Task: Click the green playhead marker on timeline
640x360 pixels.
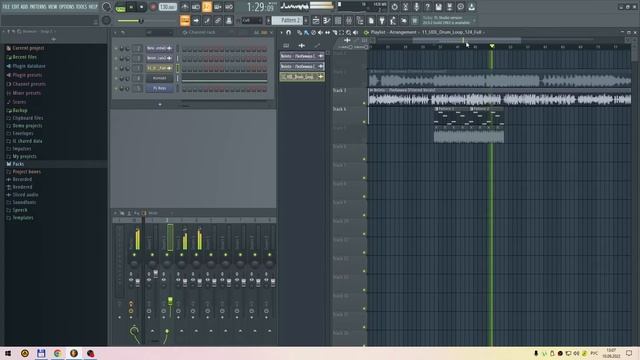Action: coord(492,46)
